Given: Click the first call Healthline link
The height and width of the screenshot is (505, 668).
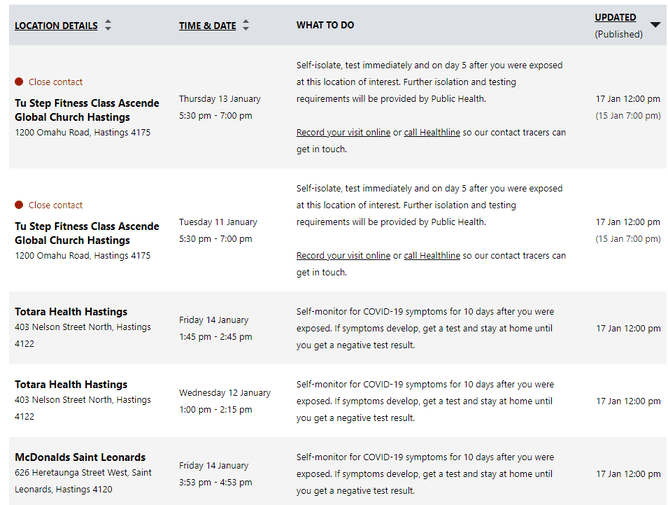Looking at the screenshot, I should click(432, 132).
